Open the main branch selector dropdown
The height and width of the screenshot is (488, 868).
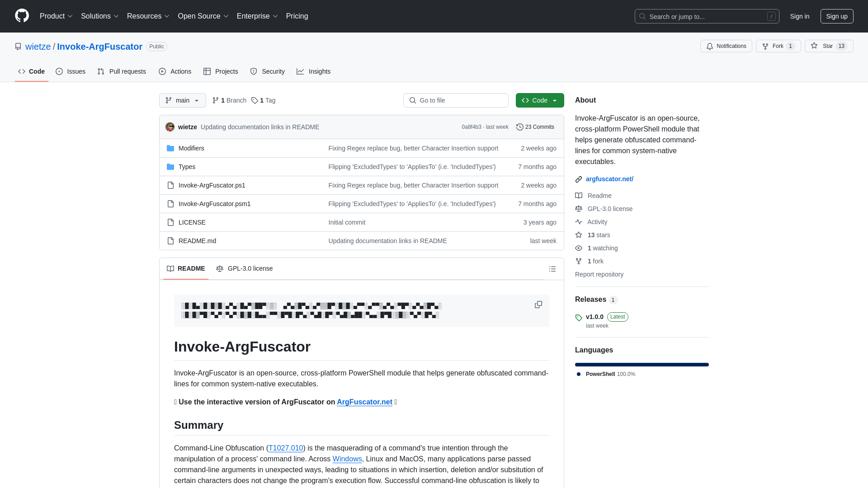pos(183,100)
